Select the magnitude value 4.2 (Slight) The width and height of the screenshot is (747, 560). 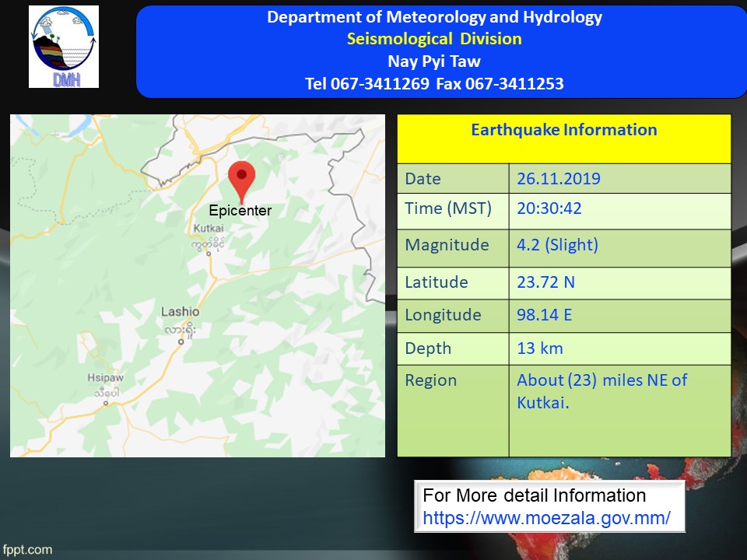tap(557, 245)
